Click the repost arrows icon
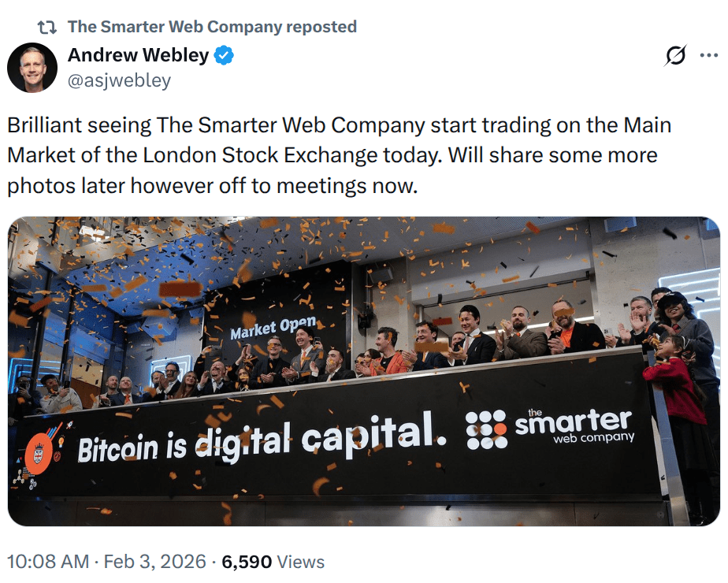 [47, 27]
